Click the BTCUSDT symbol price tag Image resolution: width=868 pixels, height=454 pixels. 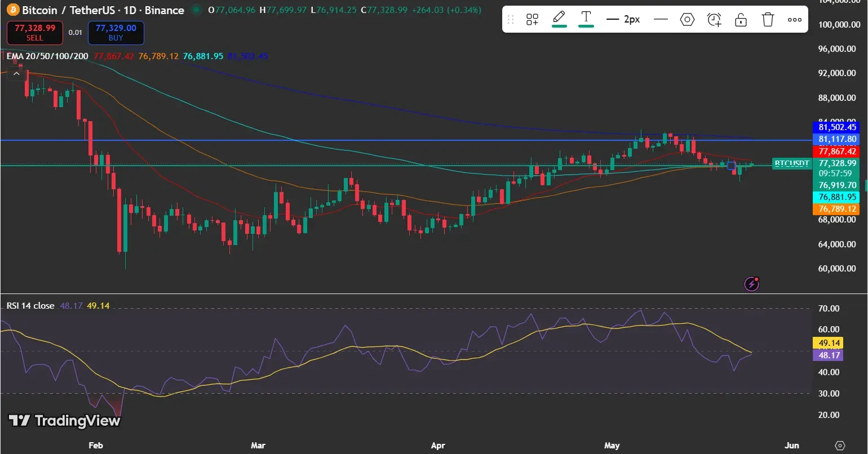791,163
